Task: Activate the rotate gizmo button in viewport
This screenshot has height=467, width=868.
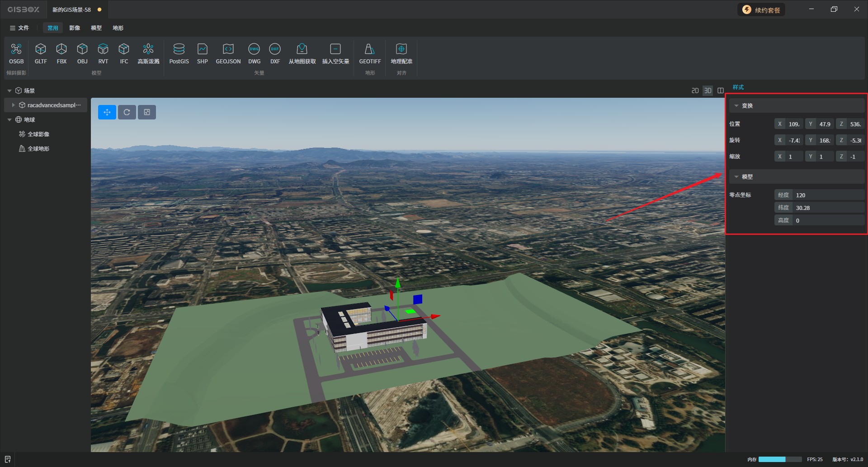Action: click(x=127, y=112)
